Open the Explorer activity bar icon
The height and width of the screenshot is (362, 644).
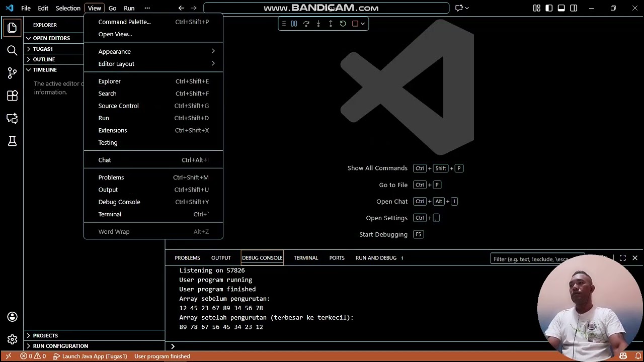click(12, 28)
